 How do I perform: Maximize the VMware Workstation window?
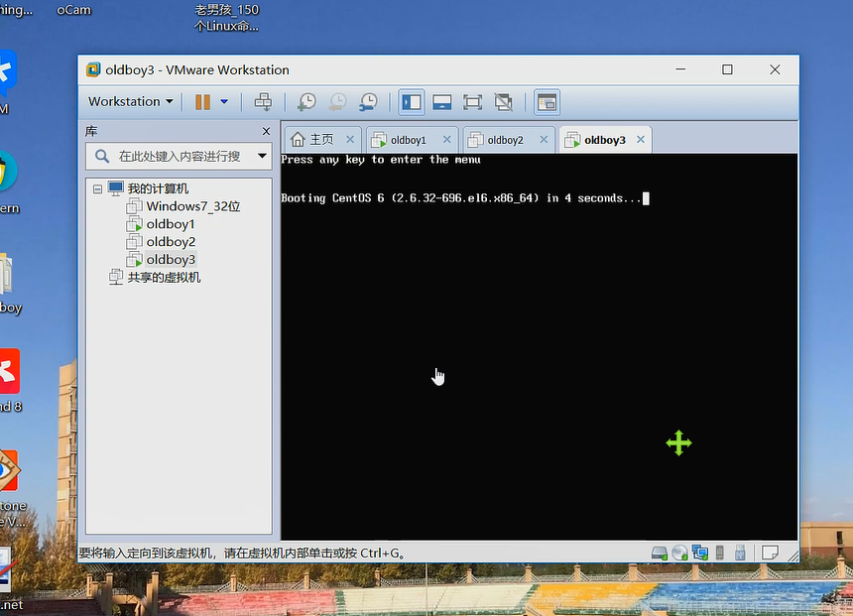click(x=727, y=69)
